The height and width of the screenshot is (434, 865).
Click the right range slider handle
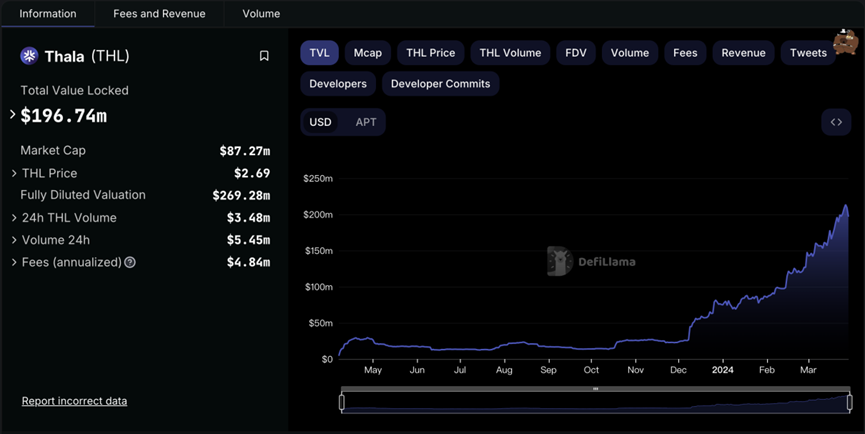(849, 403)
